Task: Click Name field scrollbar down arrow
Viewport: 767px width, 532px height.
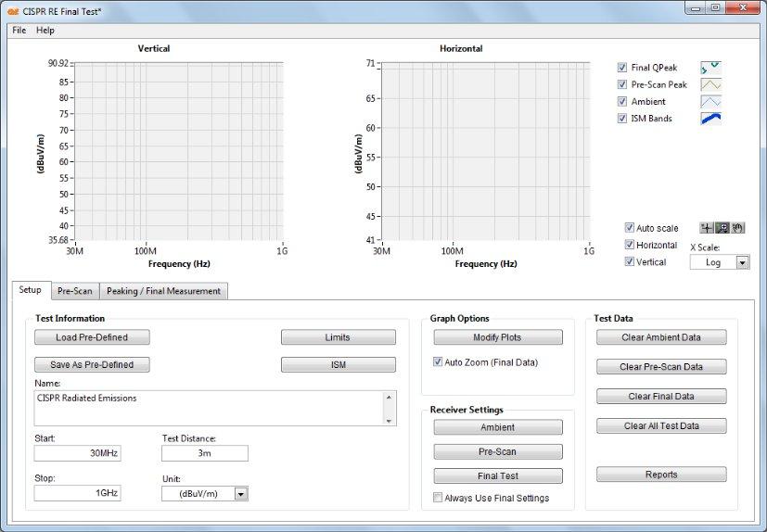Action: (389, 421)
